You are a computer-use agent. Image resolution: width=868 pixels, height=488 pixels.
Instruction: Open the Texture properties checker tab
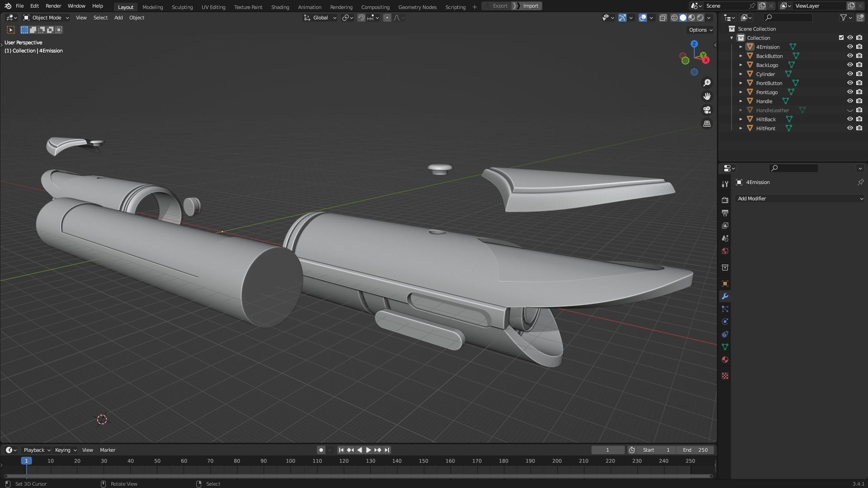point(725,376)
